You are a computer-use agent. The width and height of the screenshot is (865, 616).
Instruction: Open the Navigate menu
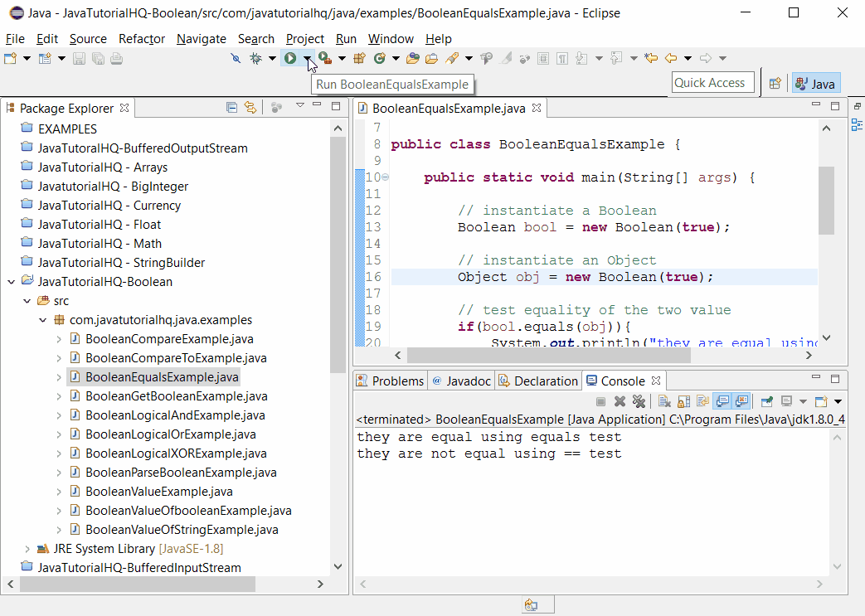point(202,39)
